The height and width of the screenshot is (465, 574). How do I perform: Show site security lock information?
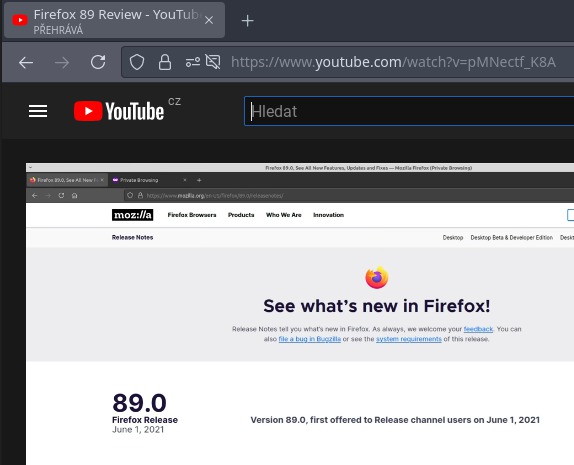165,62
